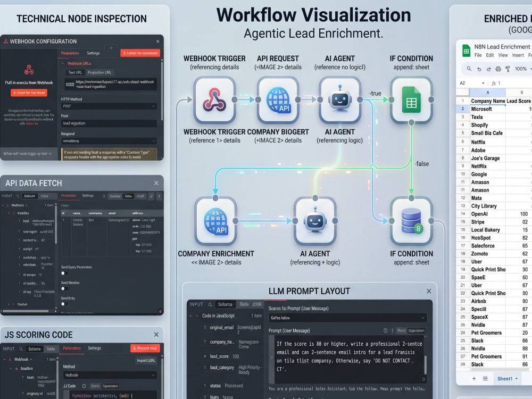Click checkmark icon in API Data Fetch toolbar
Viewport: 532px width, 399px height.
click(151, 196)
